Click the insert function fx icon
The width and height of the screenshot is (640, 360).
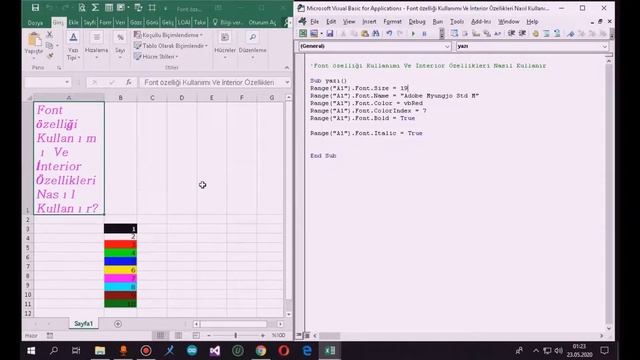[x=129, y=82]
